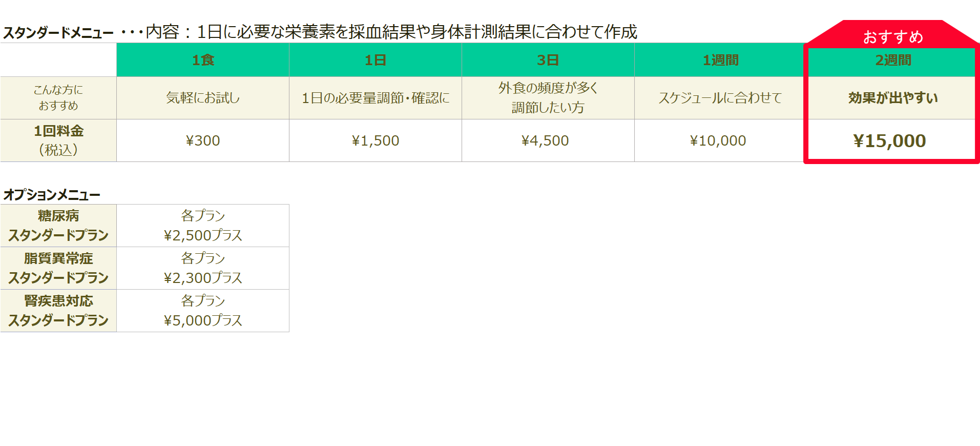Click the オプションメニュー heading
The height and width of the screenshot is (446, 980).
click(x=52, y=195)
